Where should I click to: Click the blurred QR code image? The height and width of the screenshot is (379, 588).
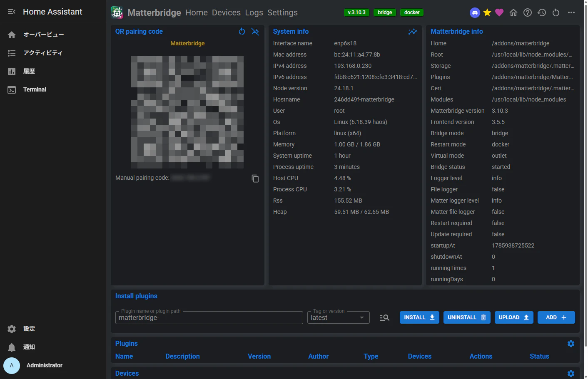(187, 112)
